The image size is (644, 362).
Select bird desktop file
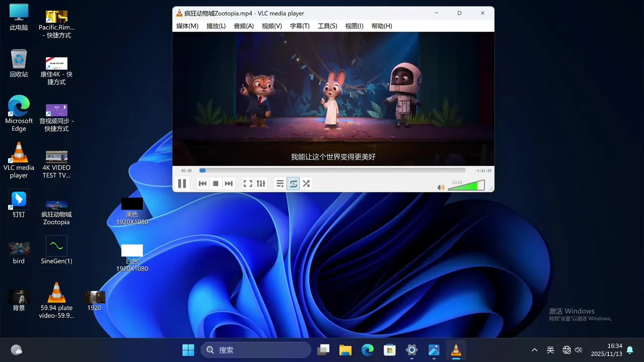coord(19,253)
